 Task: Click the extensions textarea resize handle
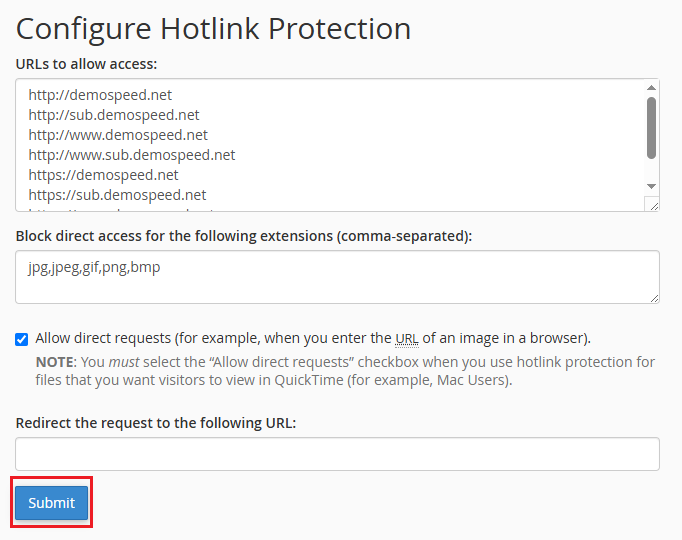[x=653, y=296]
